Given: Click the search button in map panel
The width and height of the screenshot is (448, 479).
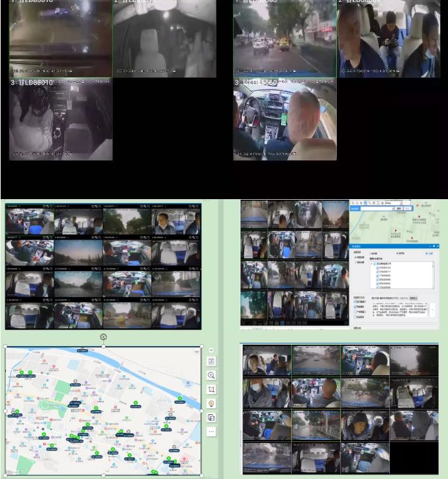Looking at the screenshot, I should tap(400, 208).
